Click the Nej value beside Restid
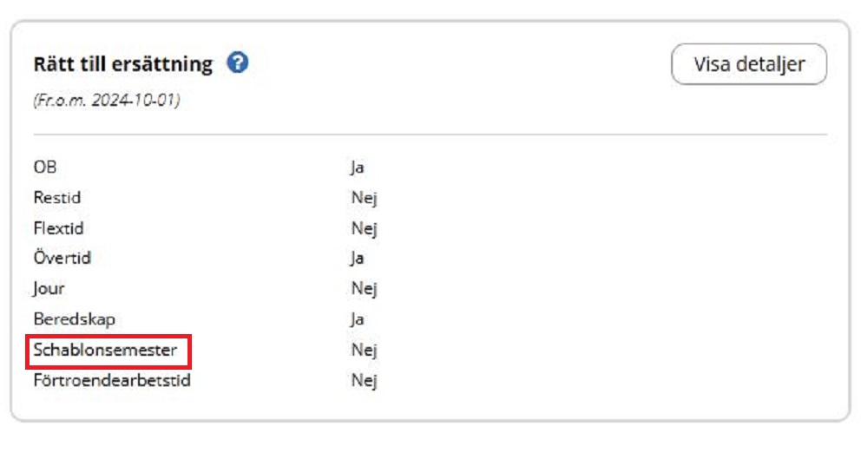The width and height of the screenshot is (868, 453). pos(364,198)
